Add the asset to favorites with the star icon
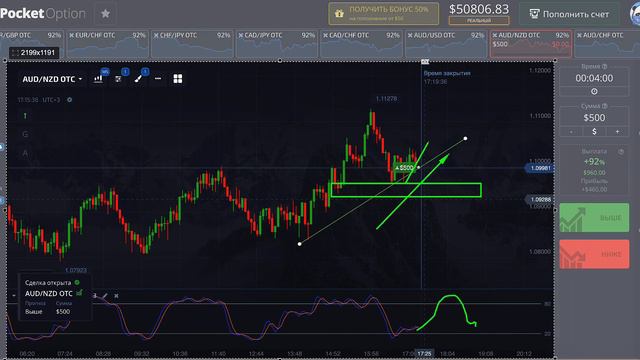The width and height of the screenshot is (640, 360). click(x=105, y=14)
